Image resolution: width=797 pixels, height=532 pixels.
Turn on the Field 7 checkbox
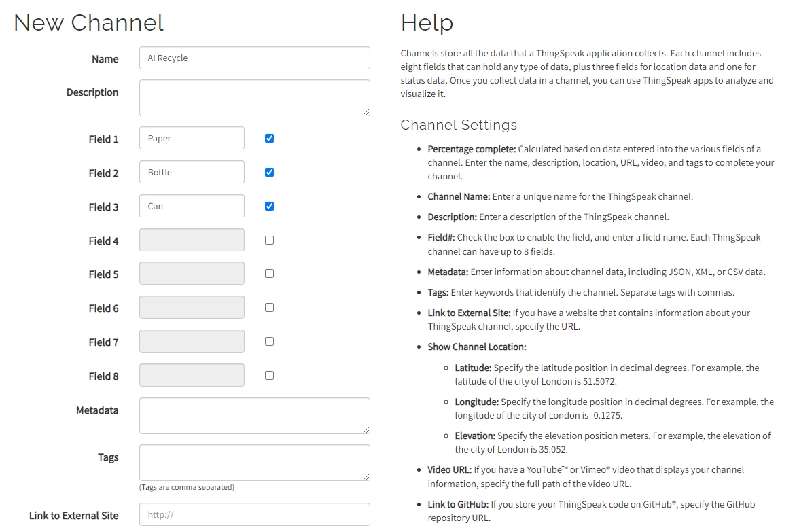coord(269,342)
